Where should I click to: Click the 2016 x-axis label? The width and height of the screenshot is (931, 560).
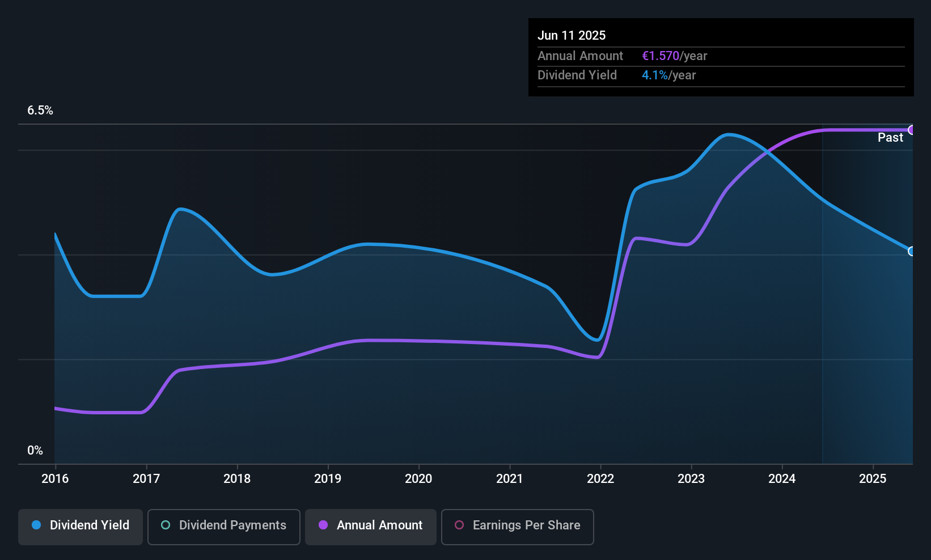coord(55,478)
